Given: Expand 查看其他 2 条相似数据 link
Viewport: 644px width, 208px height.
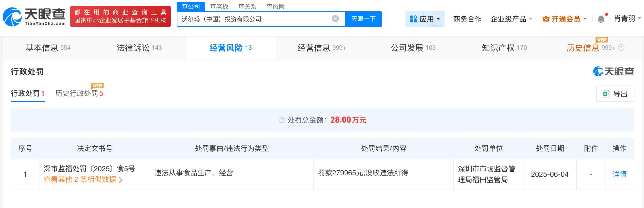Looking at the screenshot, I should 83,180.
